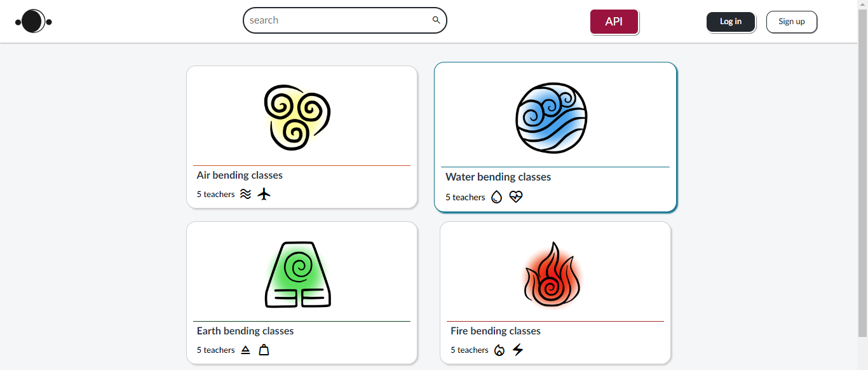Open the Water bending classes link
Viewport: 868px width, 370px height.
pos(498,177)
